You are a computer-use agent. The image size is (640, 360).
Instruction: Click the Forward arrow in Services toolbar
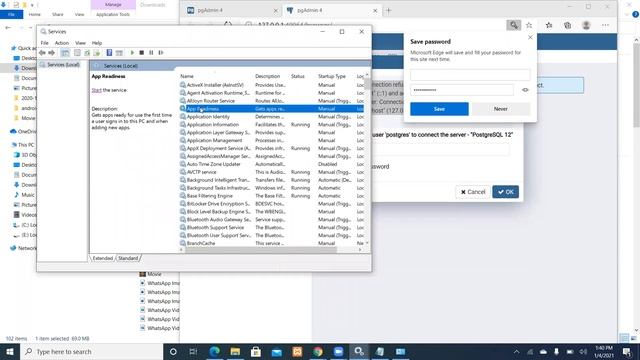[x=51, y=53]
